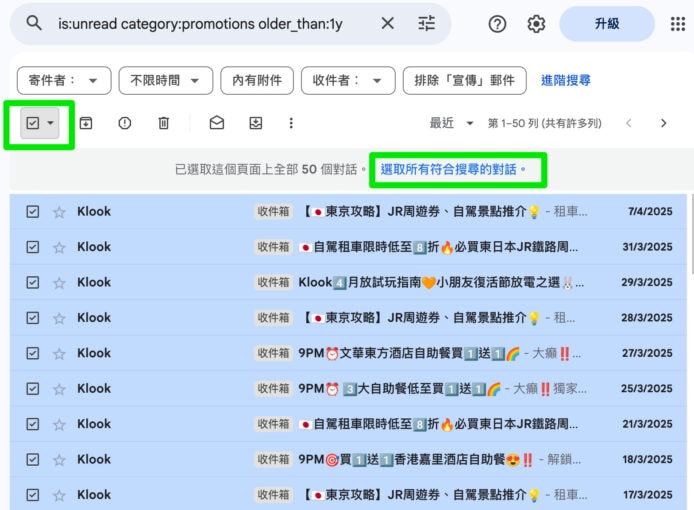
Task: Clear the search query with X
Action: 387,24
